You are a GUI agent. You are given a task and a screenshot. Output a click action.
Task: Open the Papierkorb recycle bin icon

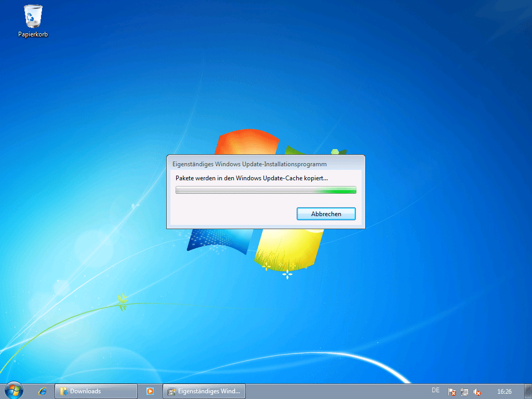coord(33,21)
